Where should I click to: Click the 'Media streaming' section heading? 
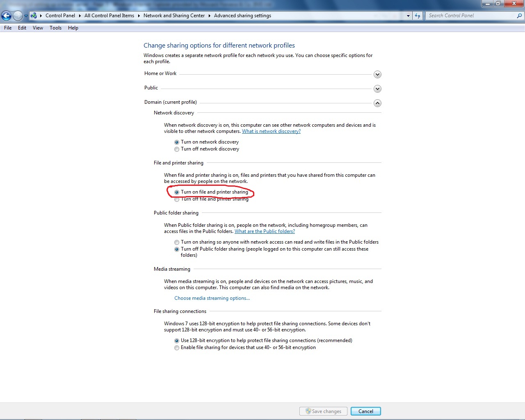(172, 269)
